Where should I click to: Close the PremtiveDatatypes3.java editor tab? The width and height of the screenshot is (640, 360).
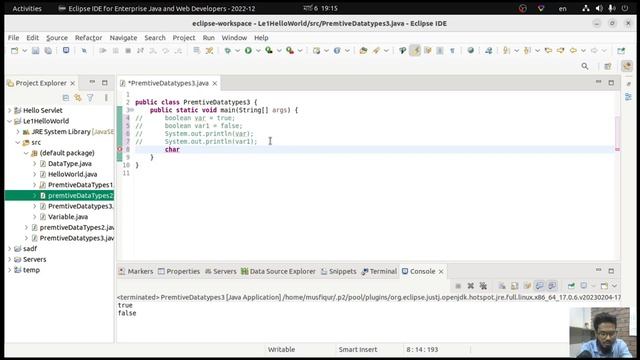pos(215,83)
